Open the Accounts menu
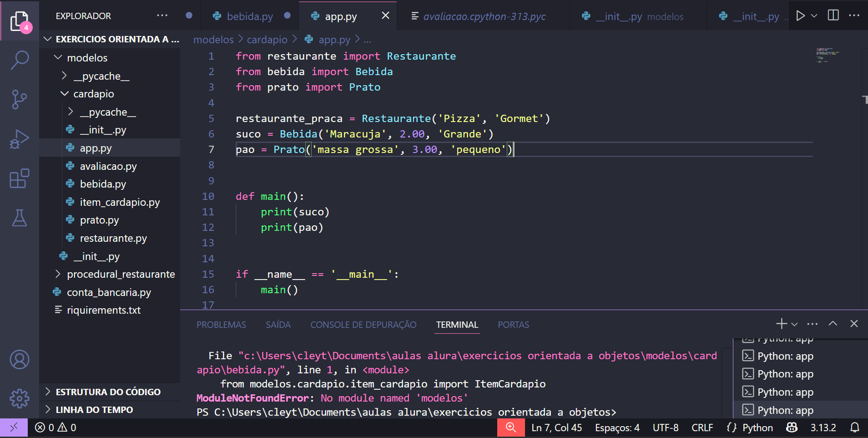 [20, 360]
